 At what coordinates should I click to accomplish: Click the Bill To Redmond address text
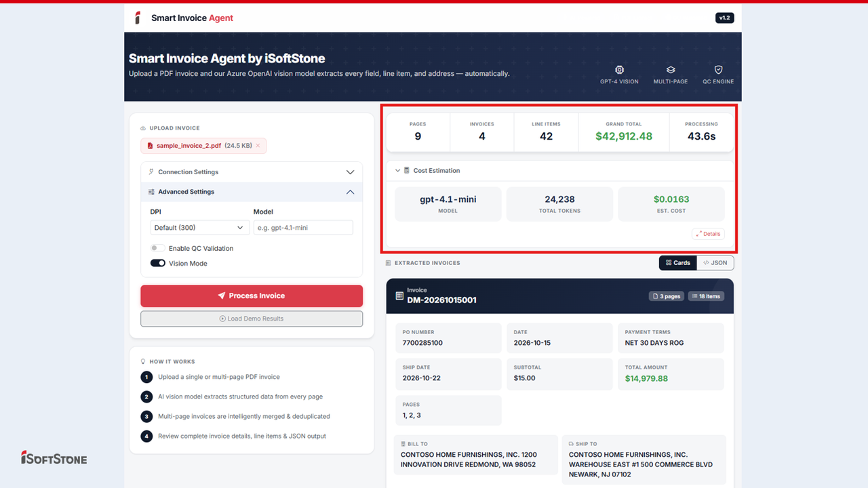pos(469,460)
